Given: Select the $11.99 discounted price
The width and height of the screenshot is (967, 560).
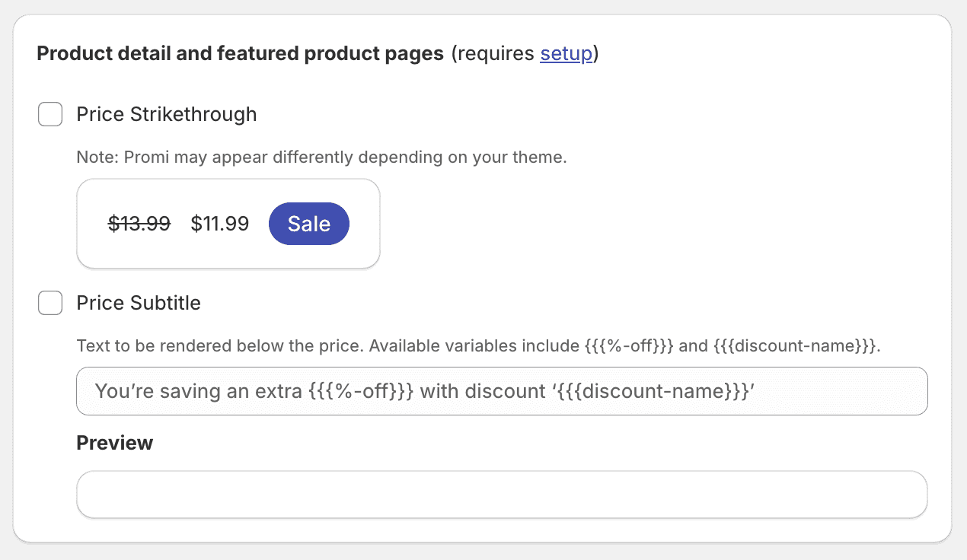Looking at the screenshot, I should click(220, 224).
